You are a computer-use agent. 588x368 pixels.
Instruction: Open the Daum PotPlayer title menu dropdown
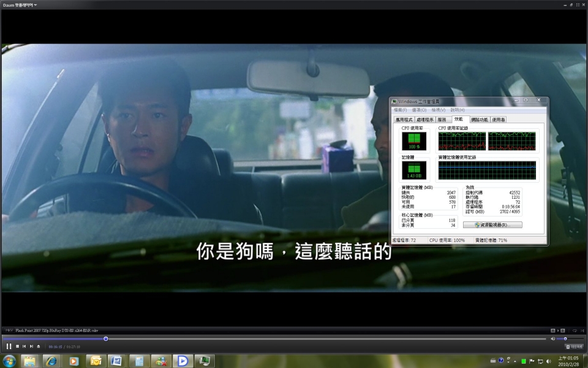point(20,5)
